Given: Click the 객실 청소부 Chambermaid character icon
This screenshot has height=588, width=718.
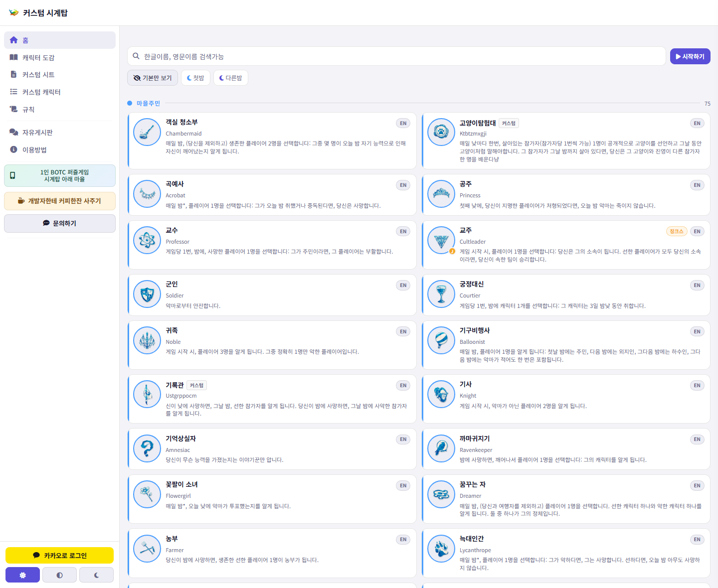Looking at the screenshot, I should click(147, 132).
